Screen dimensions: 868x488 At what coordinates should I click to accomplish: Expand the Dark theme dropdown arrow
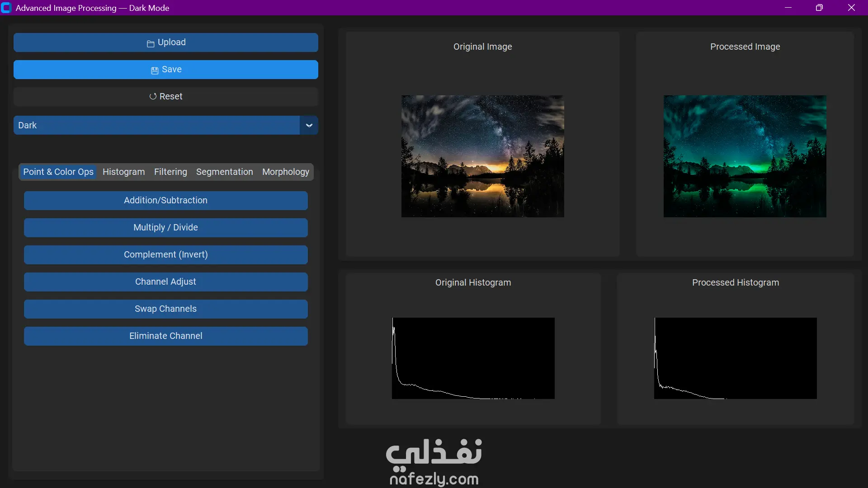click(309, 126)
